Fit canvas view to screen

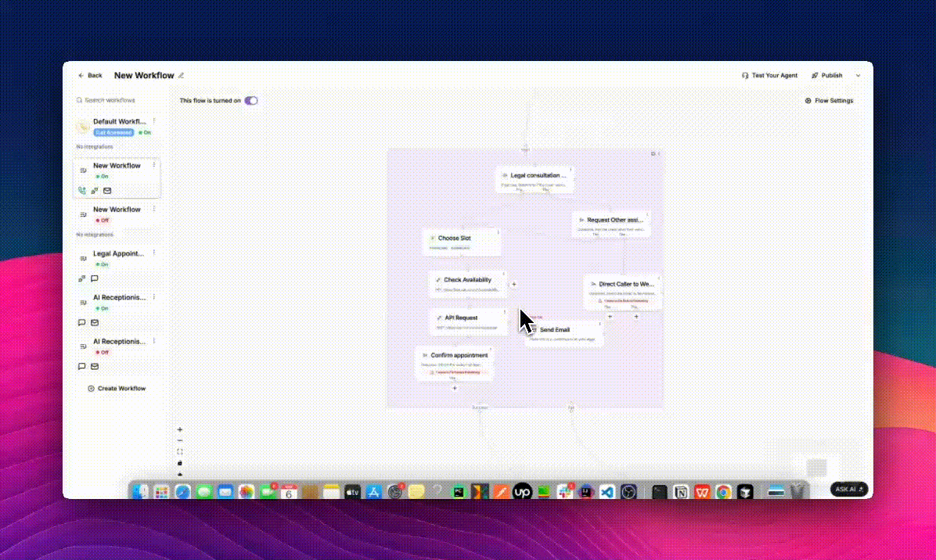(x=180, y=452)
